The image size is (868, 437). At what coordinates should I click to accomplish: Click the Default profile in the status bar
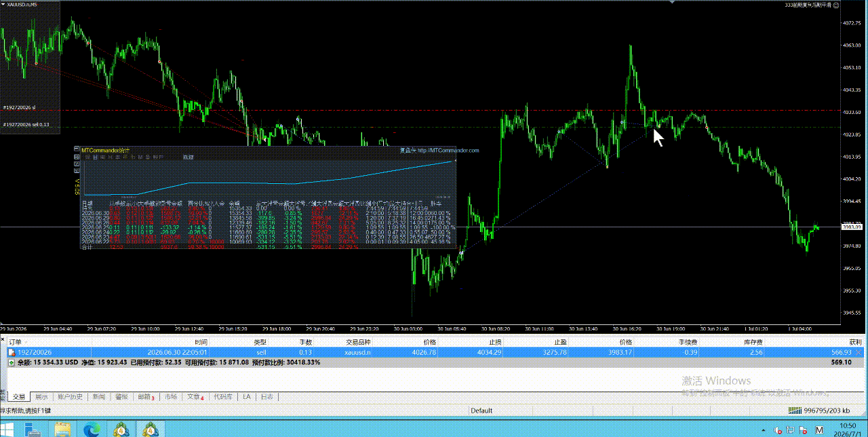pyautogui.click(x=481, y=411)
